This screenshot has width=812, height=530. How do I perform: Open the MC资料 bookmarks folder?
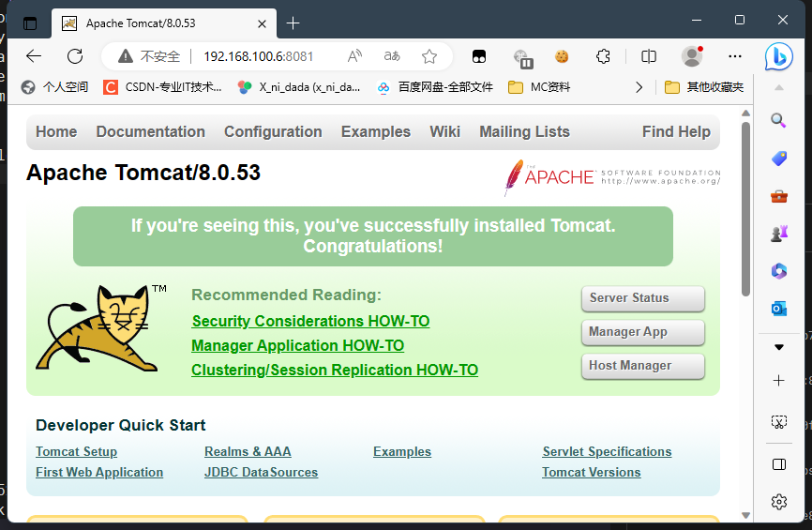pyautogui.click(x=539, y=87)
